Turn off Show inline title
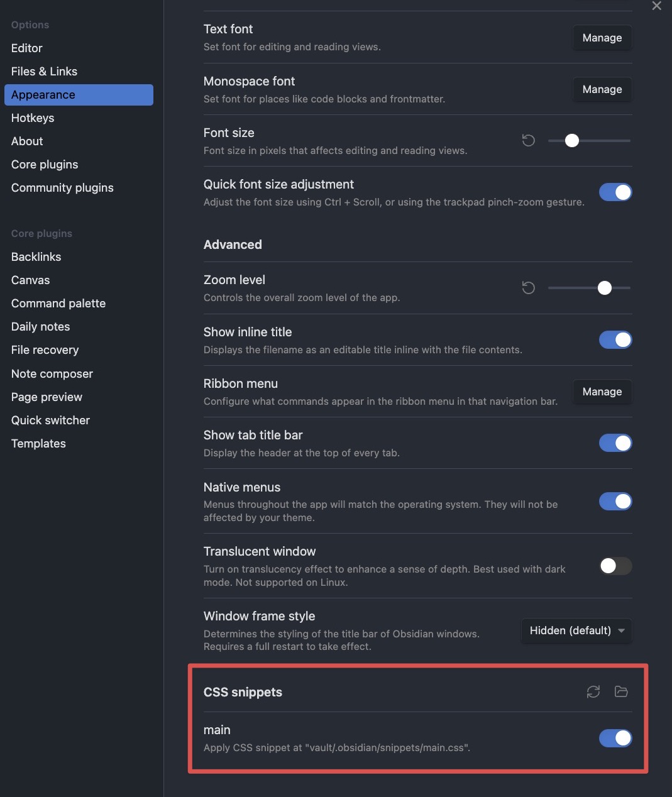Image resolution: width=672 pixels, height=797 pixels. click(615, 340)
